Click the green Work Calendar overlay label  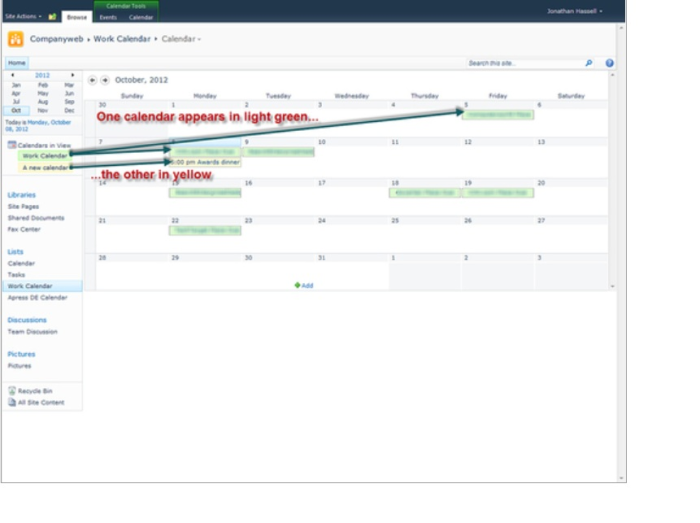coord(44,156)
